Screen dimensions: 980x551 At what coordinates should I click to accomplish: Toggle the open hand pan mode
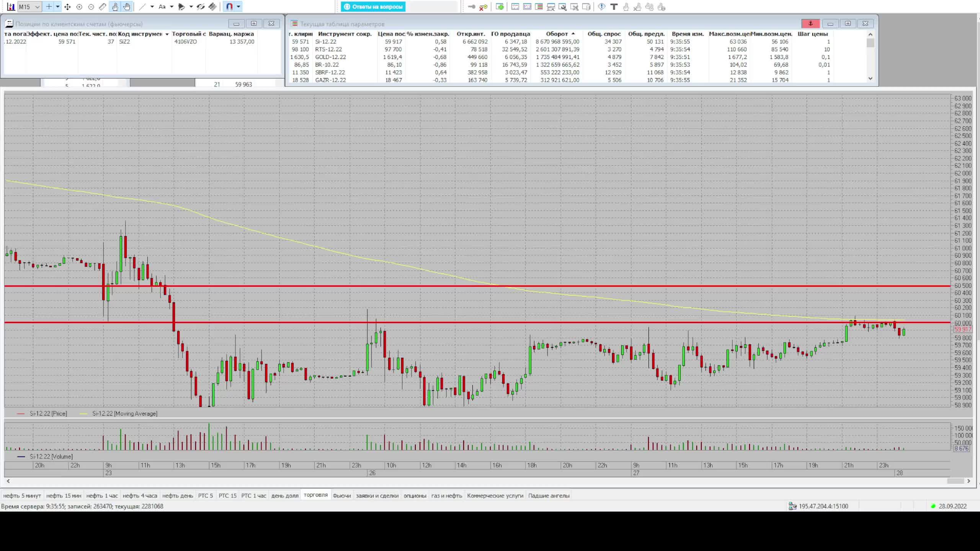pyautogui.click(x=127, y=7)
